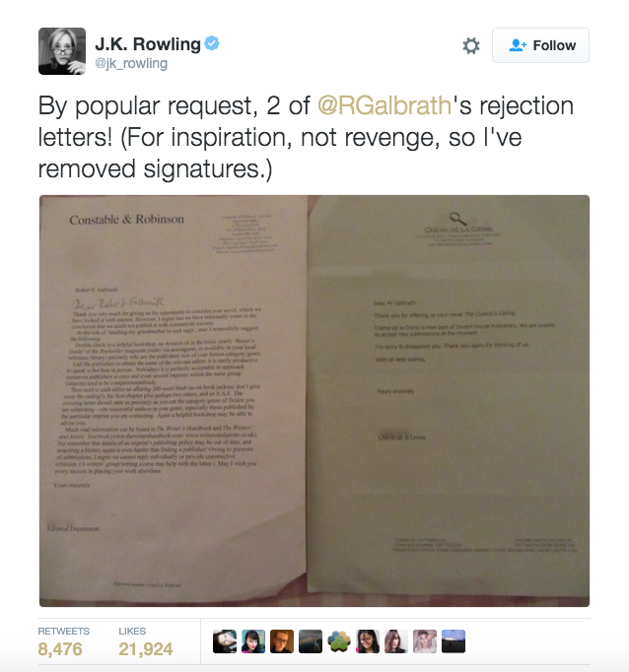
Task: Open the Constable & Robinson letter photo
Action: tap(174, 401)
